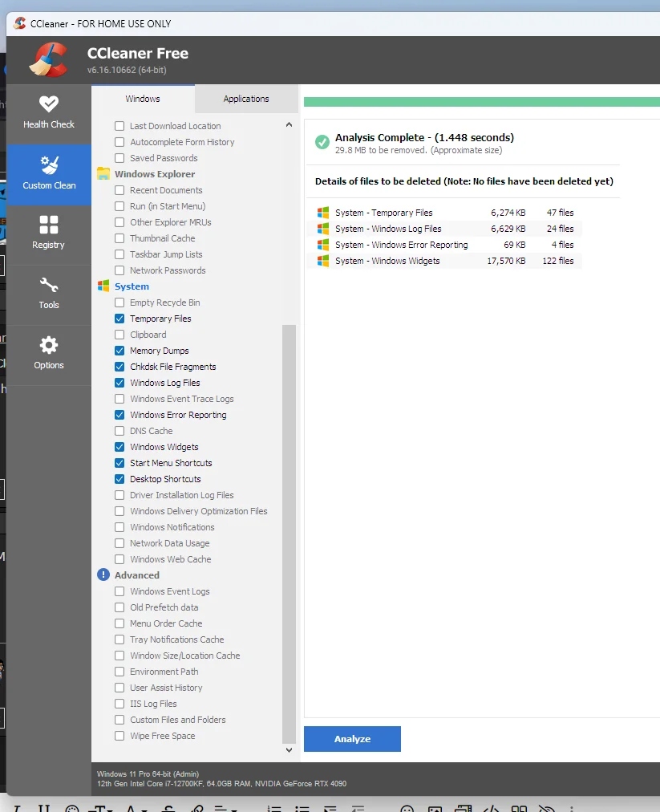660x812 pixels.
Task: Select the Advanced category heading
Action: pos(136,574)
